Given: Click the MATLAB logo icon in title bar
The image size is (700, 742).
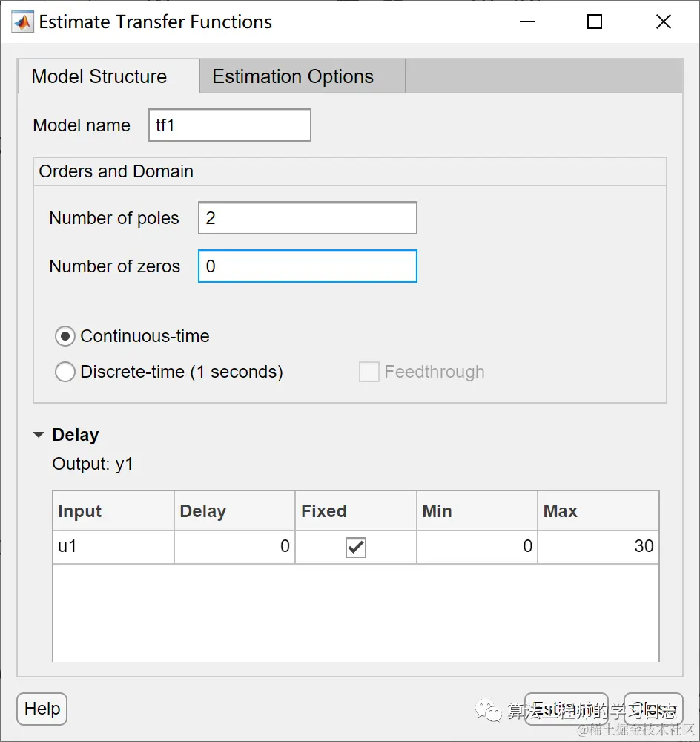Looking at the screenshot, I should click(23, 22).
